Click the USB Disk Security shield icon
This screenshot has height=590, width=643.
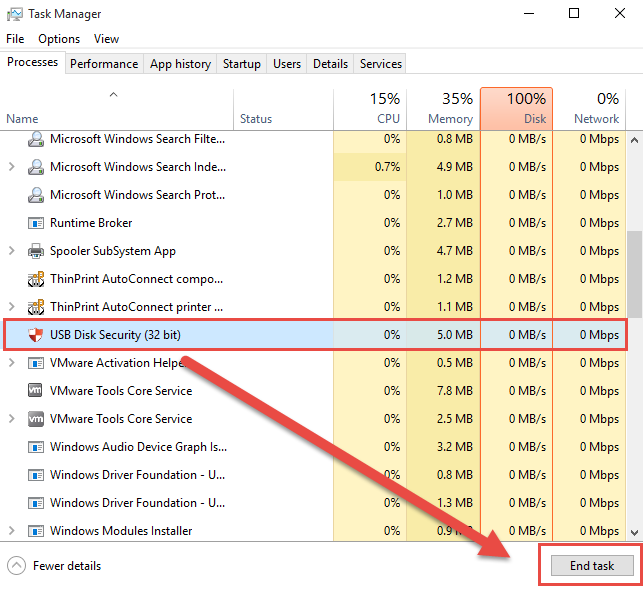coord(36,335)
